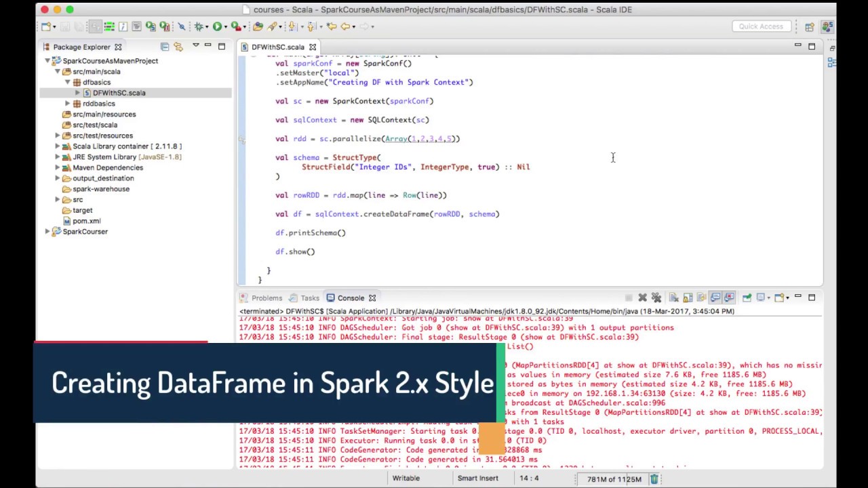Navigate Back with yellow left arrow
The image size is (868, 488).
(x=345, y=26)
